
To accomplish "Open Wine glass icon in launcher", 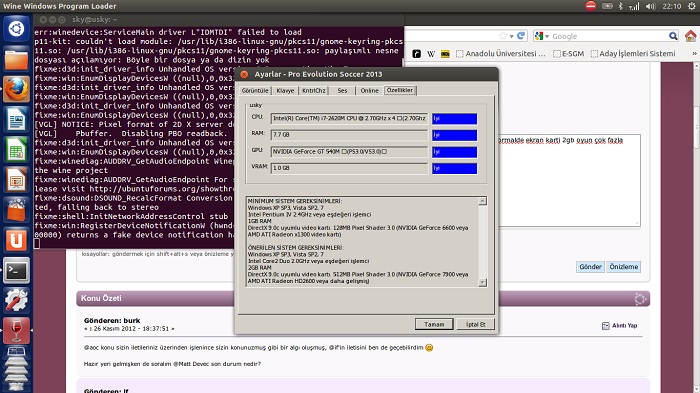I will (x=17, y=330).
